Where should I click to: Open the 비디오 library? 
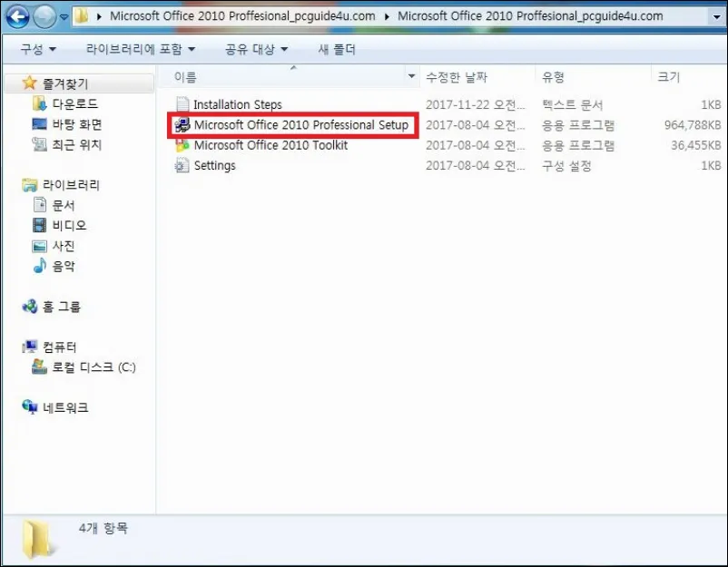pyautogui.click(x=69, y=226)
